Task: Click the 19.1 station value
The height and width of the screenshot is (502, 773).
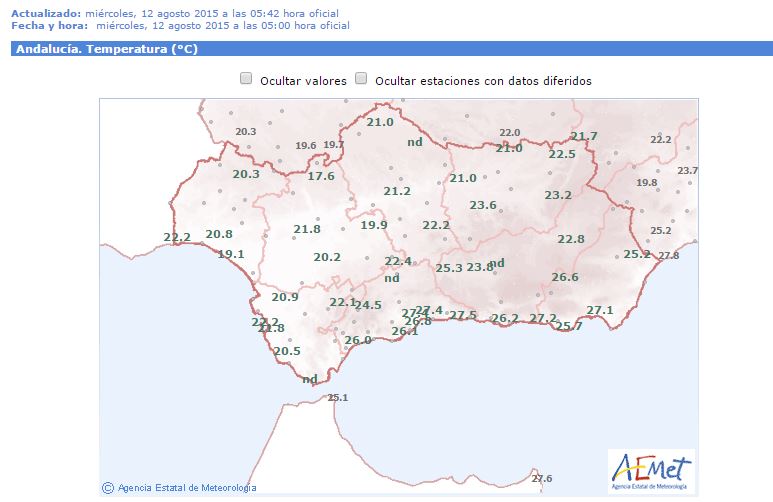Action: [x=231, y=254]
